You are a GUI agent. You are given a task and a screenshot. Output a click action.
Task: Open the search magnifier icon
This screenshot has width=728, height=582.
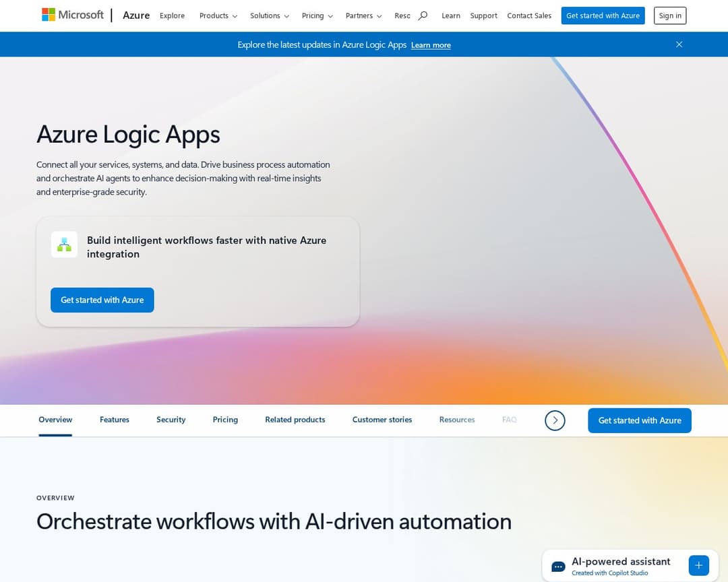click(x=423, y=15)
